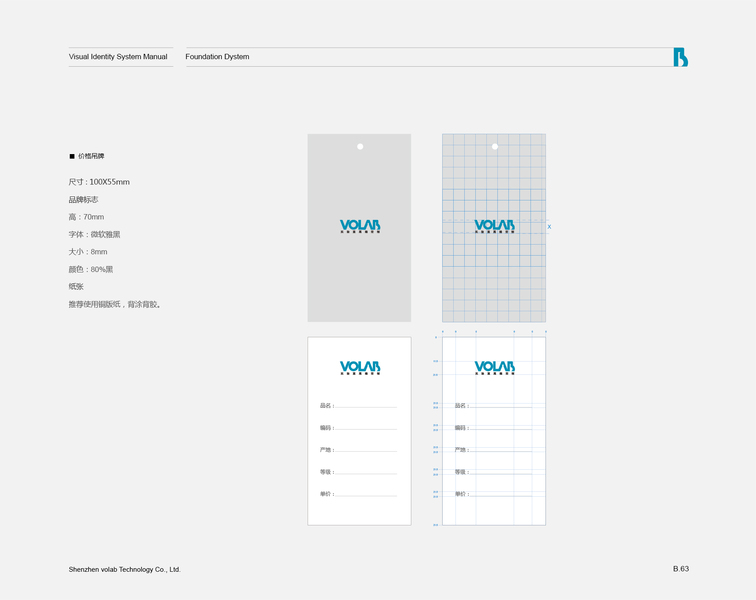Click the '颜色 : 80%黑' line
This screenshot has height=600, width=756.
pos(91,269)
